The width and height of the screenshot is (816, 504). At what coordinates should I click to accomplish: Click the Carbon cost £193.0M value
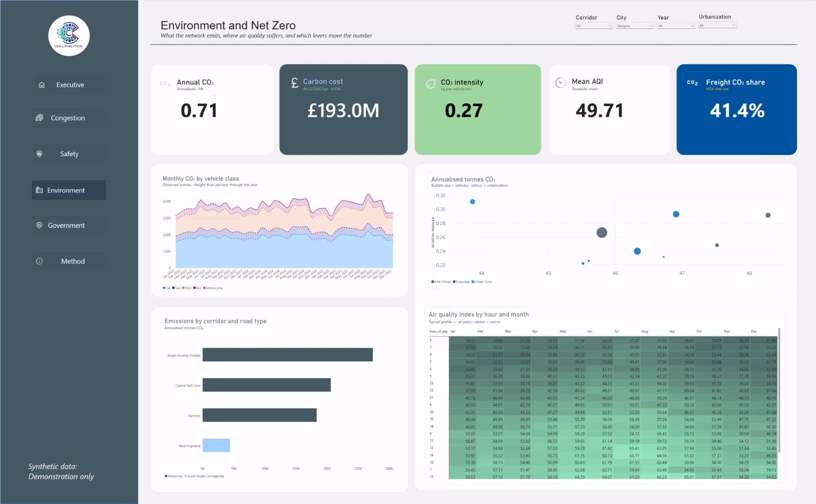point(343,111)
